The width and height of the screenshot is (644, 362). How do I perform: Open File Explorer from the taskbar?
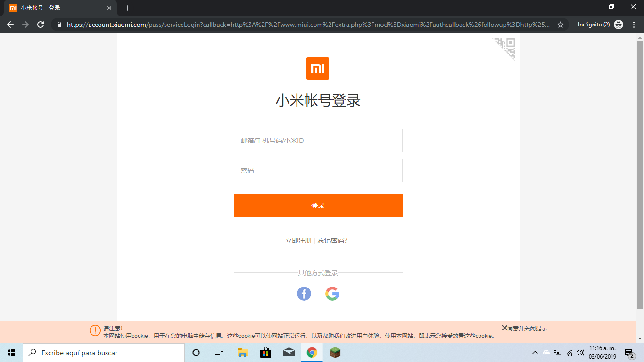(242, 353)
